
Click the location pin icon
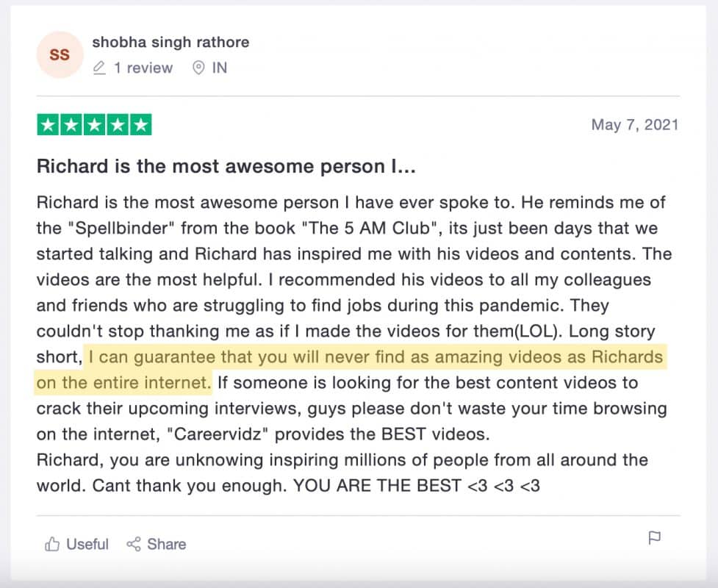click(198, 68)
